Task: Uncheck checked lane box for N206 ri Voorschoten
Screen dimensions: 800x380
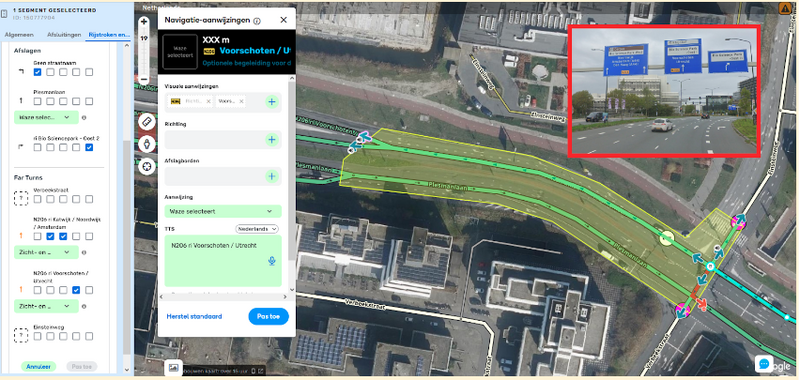Action: tap(76, 290)
